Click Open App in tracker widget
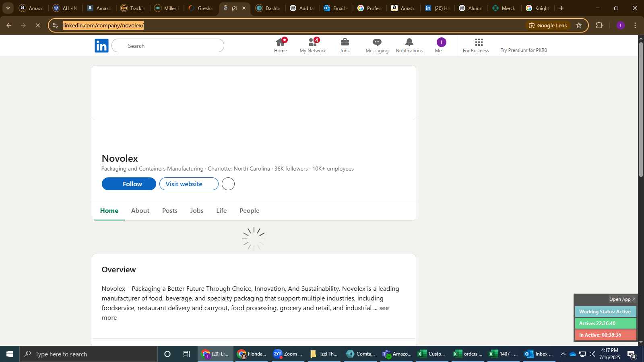The height and width of the screenshot is (362, 644). [x=622, y=299]
